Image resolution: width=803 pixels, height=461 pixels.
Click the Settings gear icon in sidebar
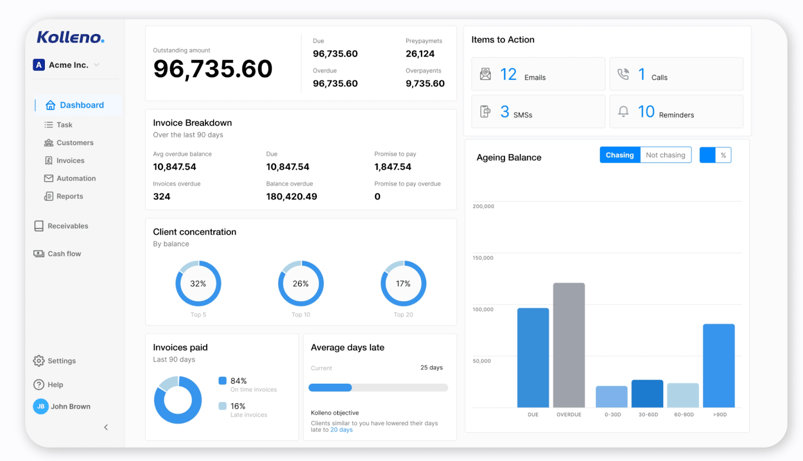[39, 361]
